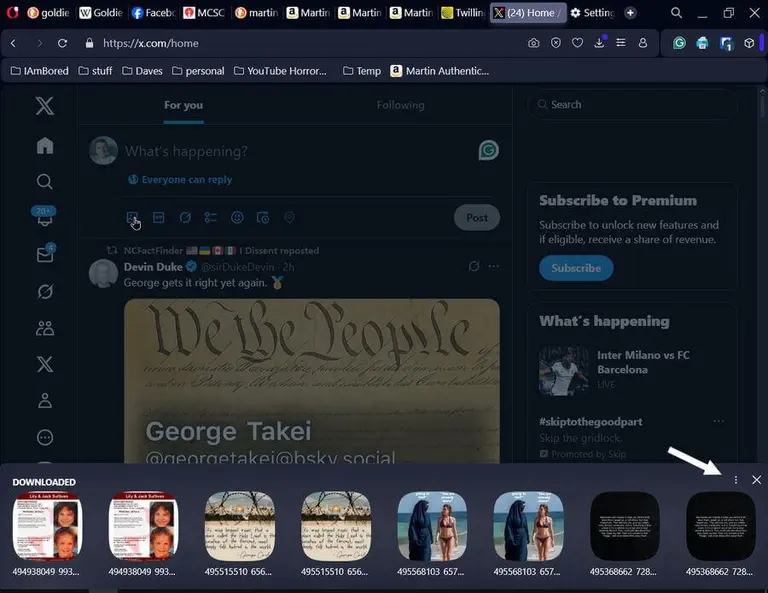
Task: Open first 495515510 downloaded thumbnail
Action: [x=240, y=526]
